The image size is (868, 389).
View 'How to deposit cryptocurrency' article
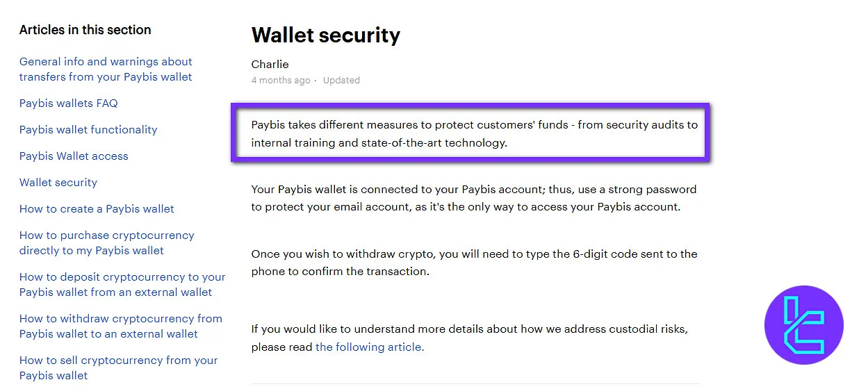pyautogui.click(x=122, y=285)
